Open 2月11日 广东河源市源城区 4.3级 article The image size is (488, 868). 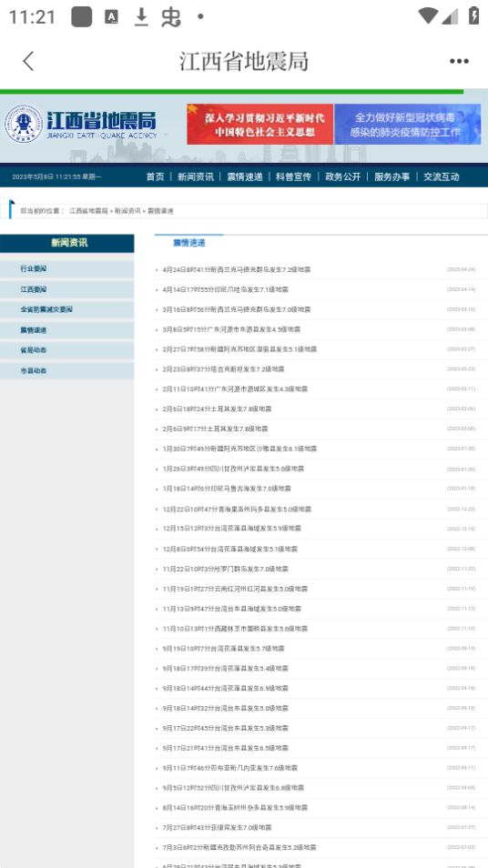235,389
